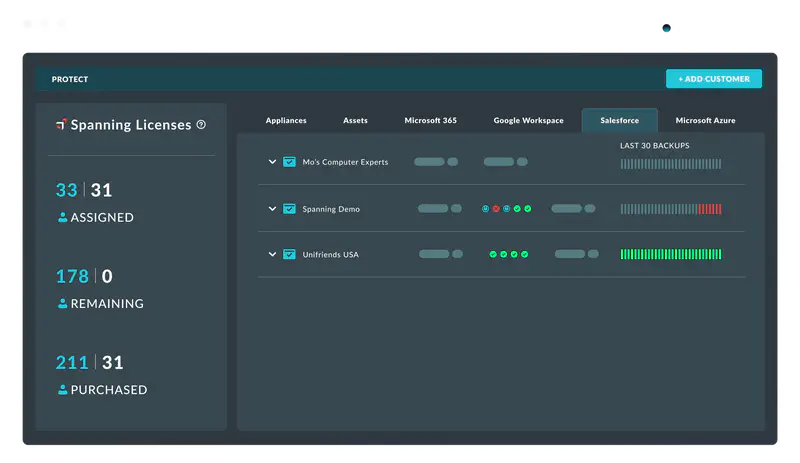Image resolution: width=800 pixels, height=463 pixels.
Task: Click the PURCHASED label
Action: 109,390
